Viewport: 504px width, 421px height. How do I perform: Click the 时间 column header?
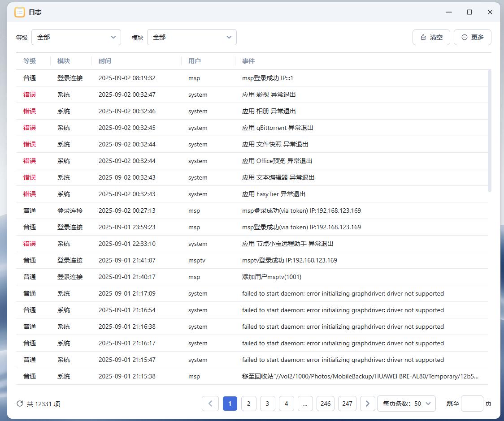105,61
